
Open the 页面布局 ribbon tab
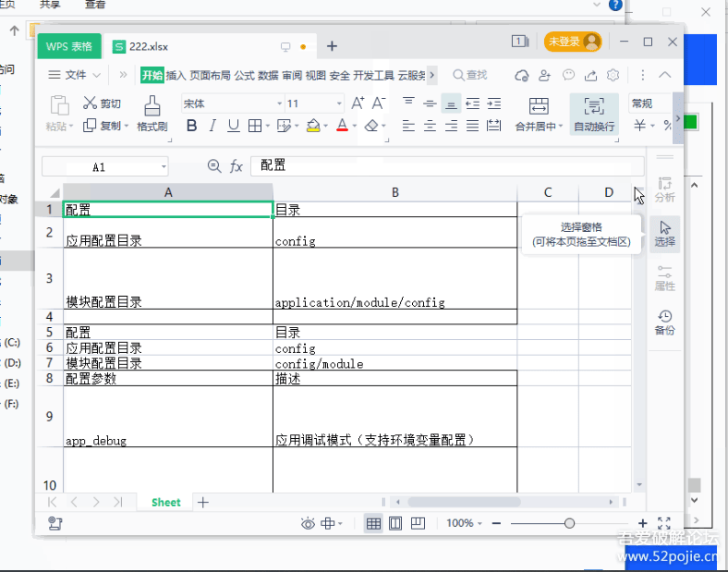pos(210,75)
